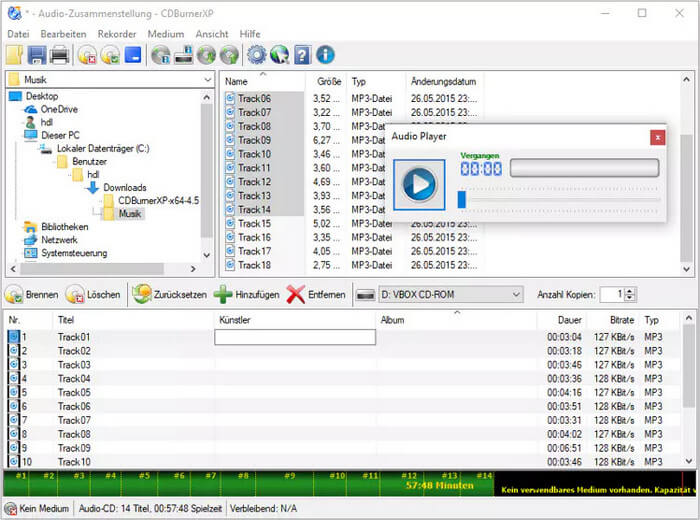
Task: Click the eject disc toolbar icon
Action: [229, 55]
